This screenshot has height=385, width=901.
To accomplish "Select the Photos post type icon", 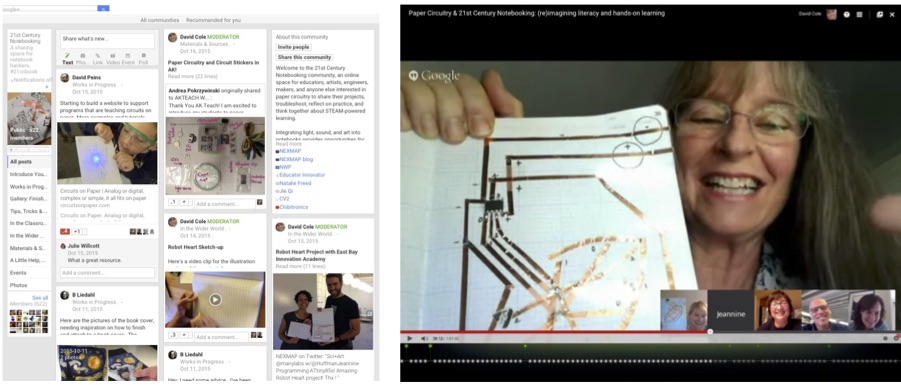I will (x=82, y=59).
